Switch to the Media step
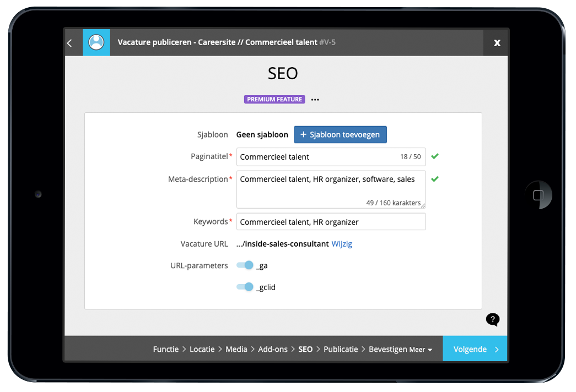 (x=236, y=349)
